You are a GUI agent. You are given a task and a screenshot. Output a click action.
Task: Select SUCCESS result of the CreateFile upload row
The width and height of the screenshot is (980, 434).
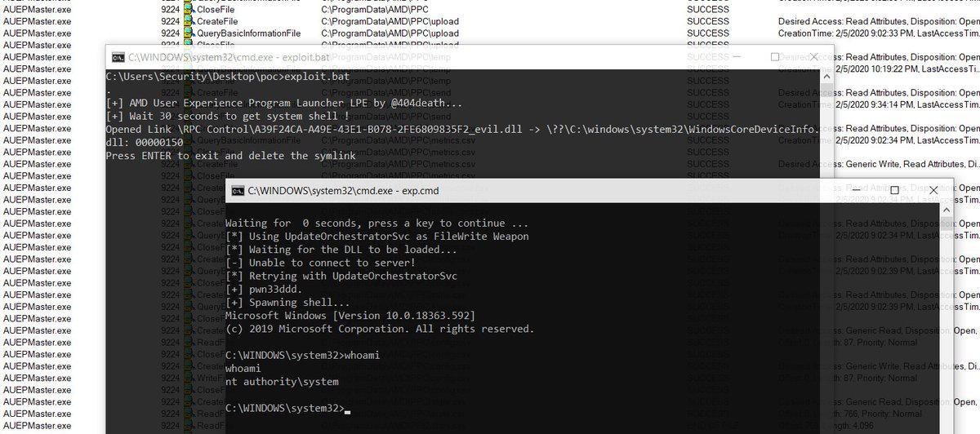pos(708,21)
